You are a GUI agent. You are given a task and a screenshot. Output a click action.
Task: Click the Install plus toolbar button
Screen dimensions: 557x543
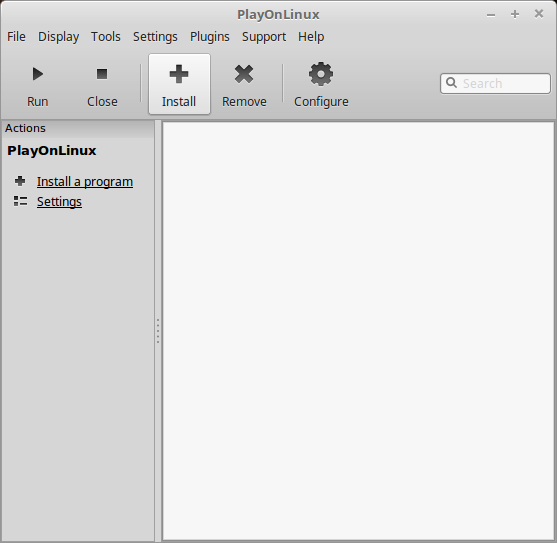tap(179, 84)
